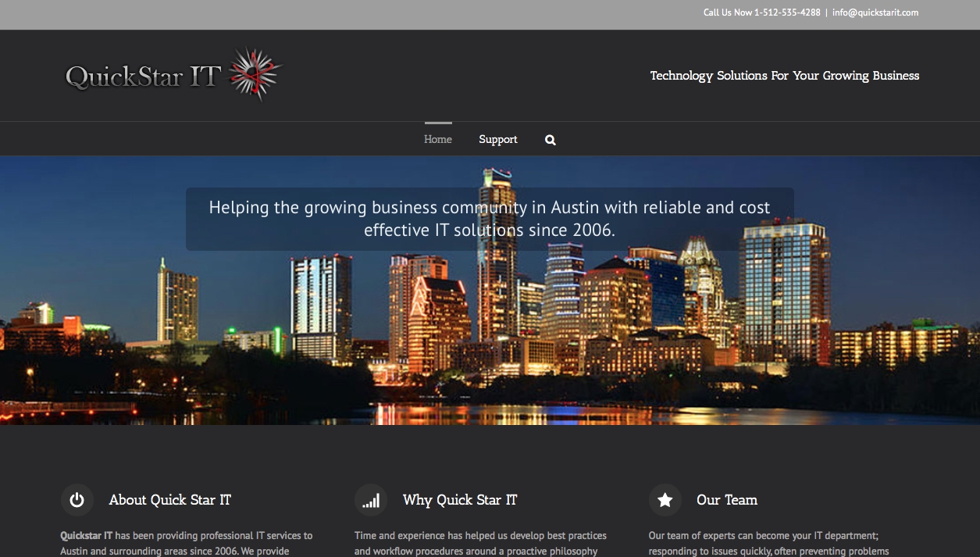Click the bold Quickstar IT text in About paragraph
The height and width of the screenshot is (557, 980).
(87, 536)
